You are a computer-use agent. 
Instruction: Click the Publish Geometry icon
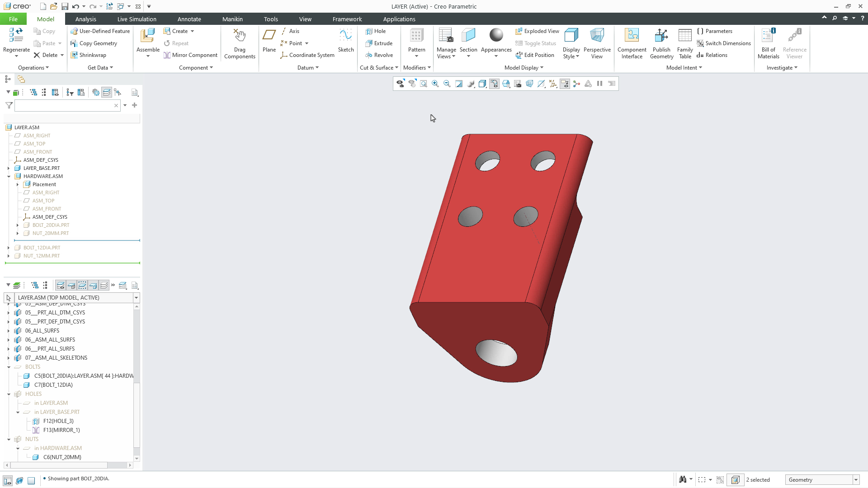[661, 43]
